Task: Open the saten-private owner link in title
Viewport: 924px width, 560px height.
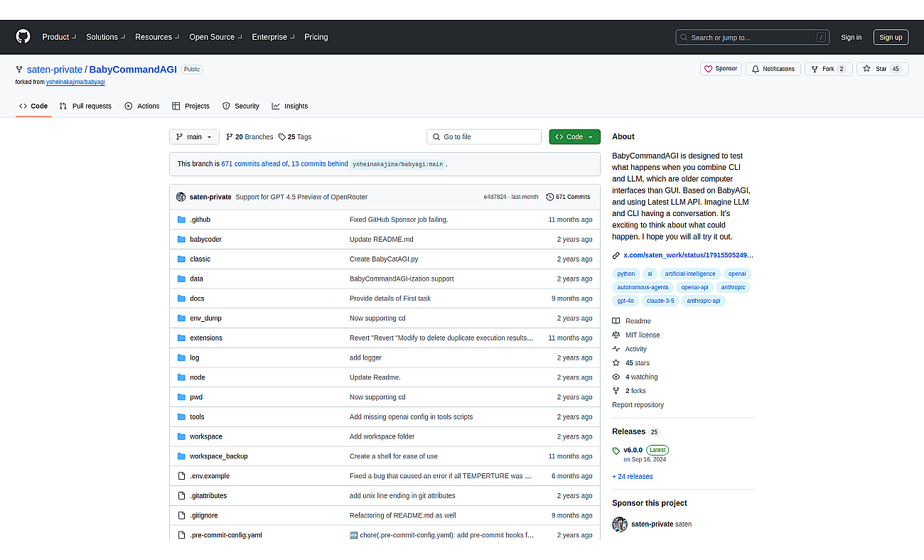Action: point(55,70)
